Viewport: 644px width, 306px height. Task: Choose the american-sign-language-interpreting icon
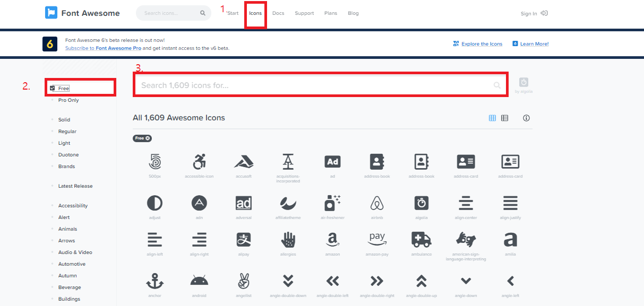466,240
